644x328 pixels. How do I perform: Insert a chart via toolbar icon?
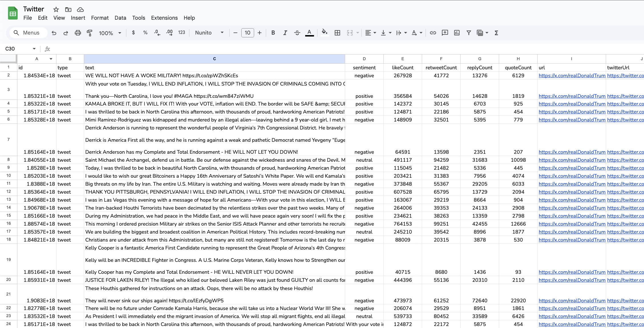pyautogui.click(x=457, y=33)
